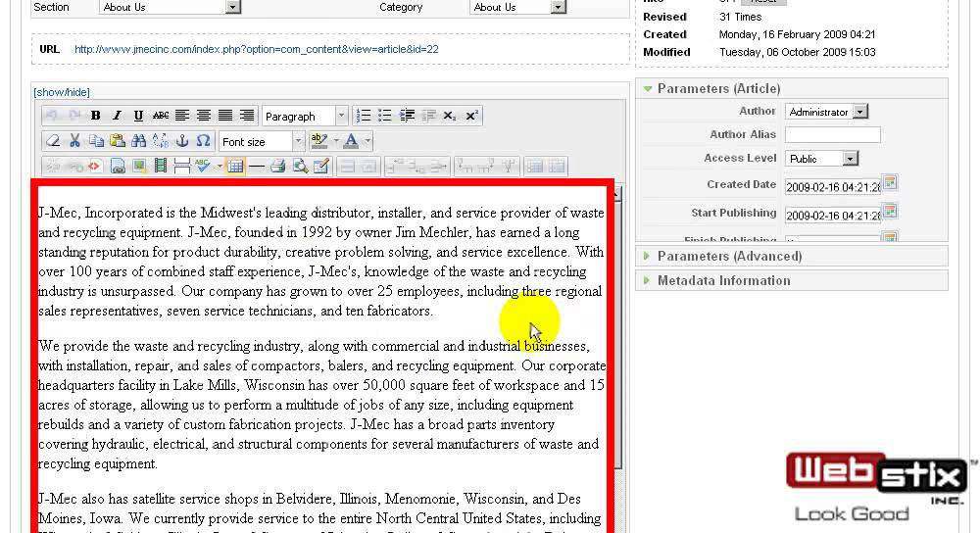Focus the Author Alias field

click(x=832, y=134)
